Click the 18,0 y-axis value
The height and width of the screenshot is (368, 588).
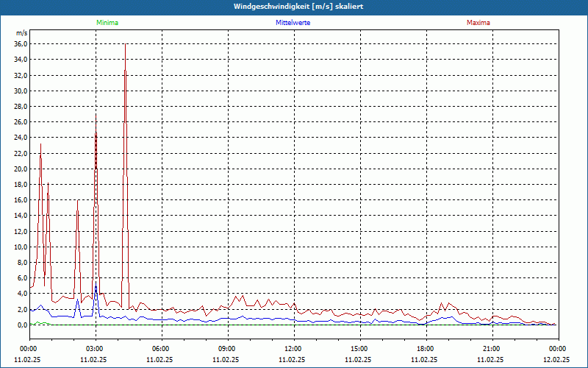[x=21, y=185]
